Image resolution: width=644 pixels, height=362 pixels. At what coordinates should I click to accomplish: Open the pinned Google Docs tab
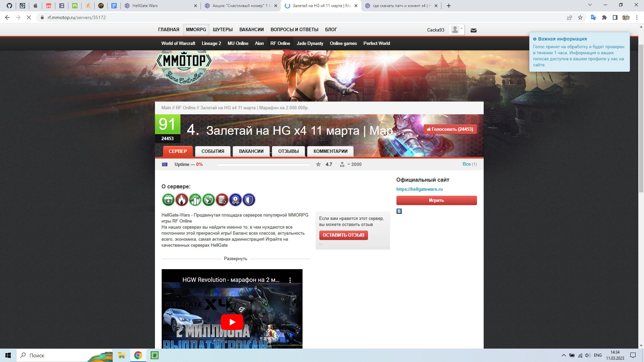click(x=114, y=6)
